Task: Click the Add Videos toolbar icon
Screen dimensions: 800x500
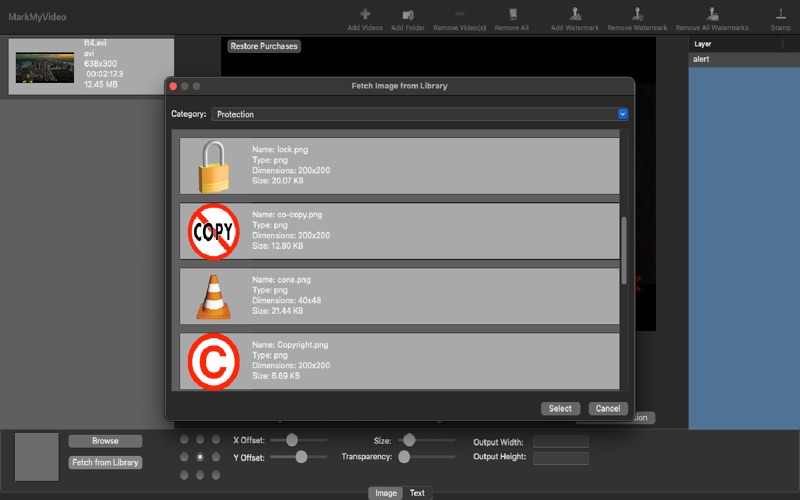Action: pyautogui.click(x=365, y=14)
